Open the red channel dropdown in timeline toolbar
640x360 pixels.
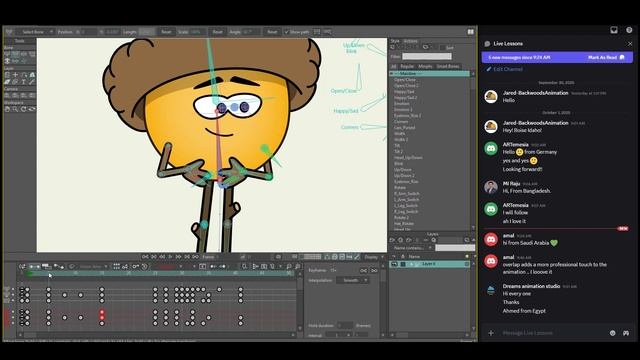point(170,267)
